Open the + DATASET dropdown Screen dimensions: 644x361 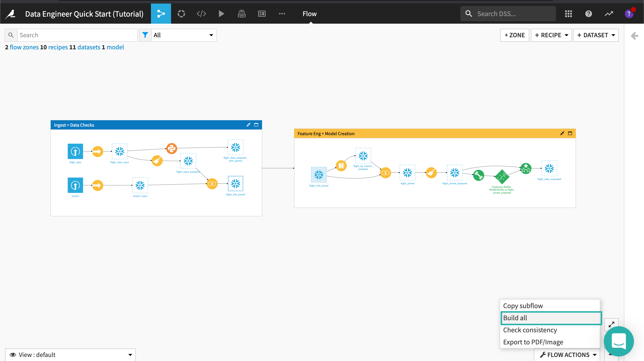(x=596, y=35)
